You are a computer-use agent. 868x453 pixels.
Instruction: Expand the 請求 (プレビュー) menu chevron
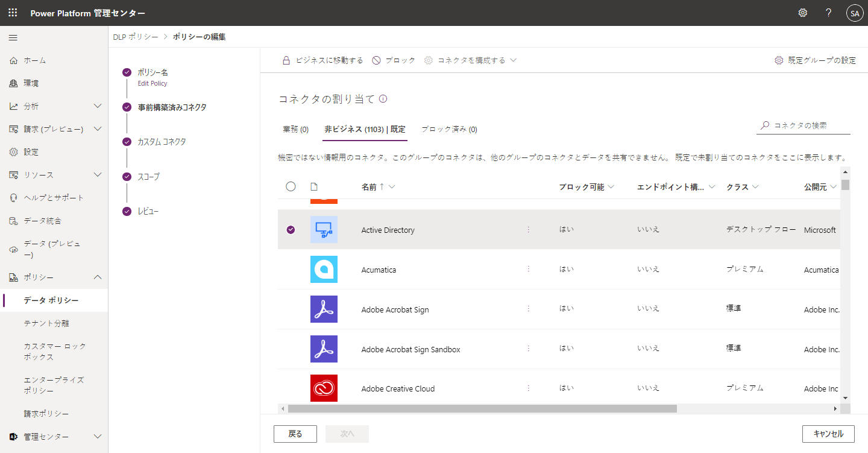point(98,129)
